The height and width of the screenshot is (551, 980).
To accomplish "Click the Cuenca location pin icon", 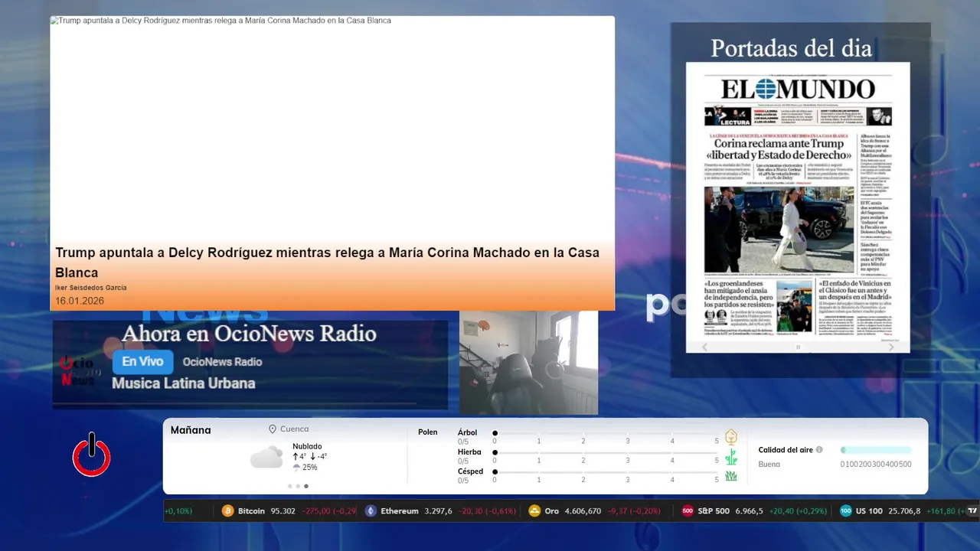I will (x=272, y=429).
